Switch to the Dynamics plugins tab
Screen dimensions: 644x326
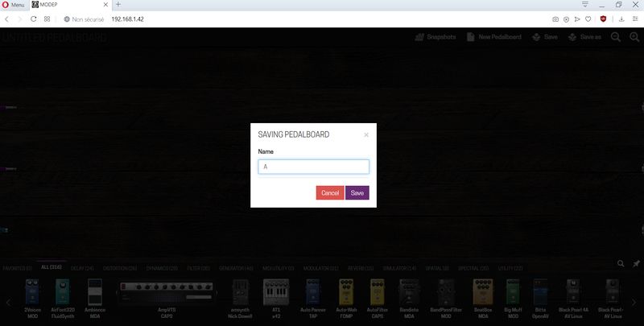pyautogui.click(x=162, y=268)
